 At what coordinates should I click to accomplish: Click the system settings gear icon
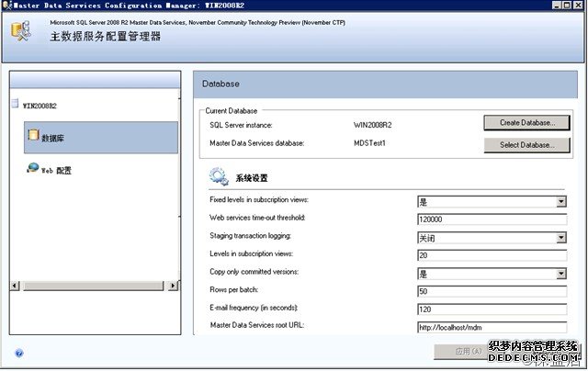pos(219,176)
